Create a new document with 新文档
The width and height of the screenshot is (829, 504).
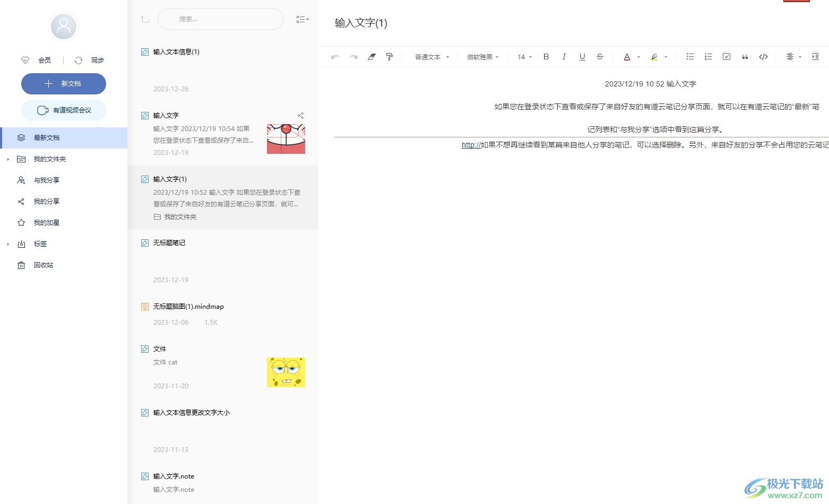pyautogui.click(x=64, y=84)
